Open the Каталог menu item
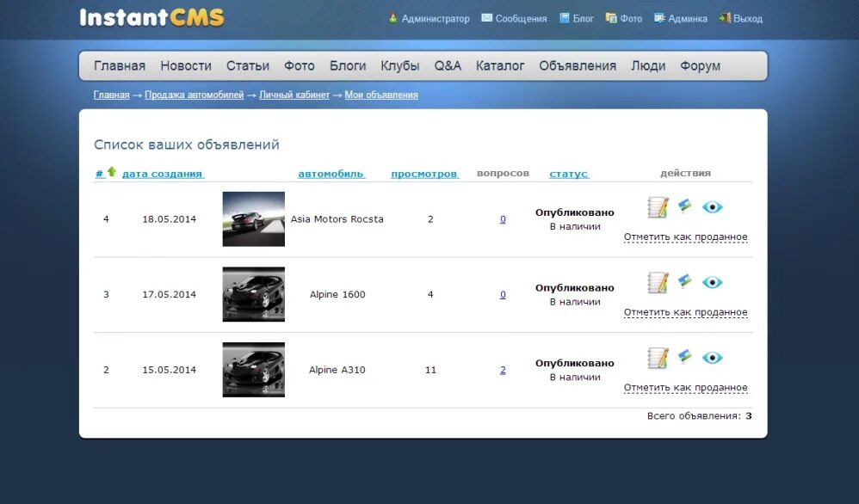 coord(499,65)
